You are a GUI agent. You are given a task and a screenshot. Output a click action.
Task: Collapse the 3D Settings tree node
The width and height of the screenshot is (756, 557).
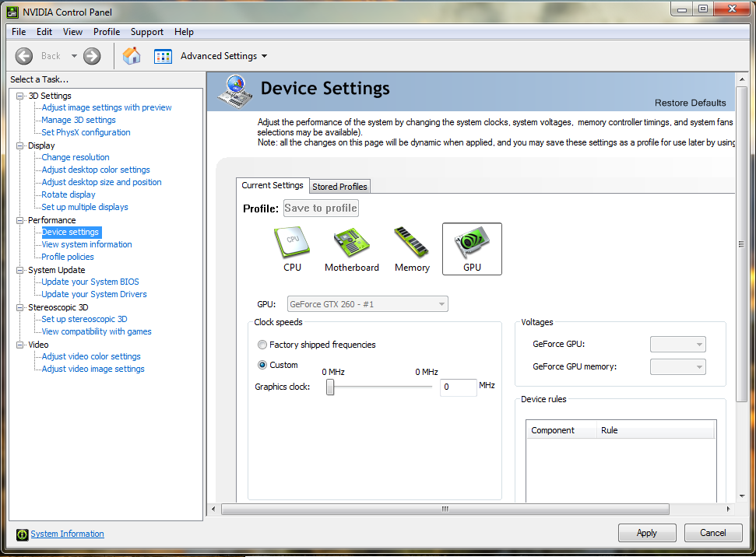[19, 96]
